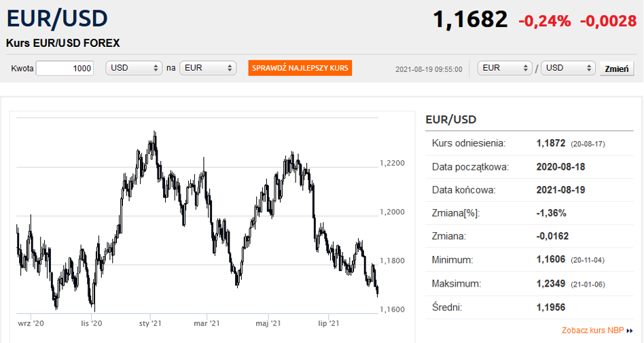
Task: Open the USD dropdown beside Kwota
Action: coord(134,68)
